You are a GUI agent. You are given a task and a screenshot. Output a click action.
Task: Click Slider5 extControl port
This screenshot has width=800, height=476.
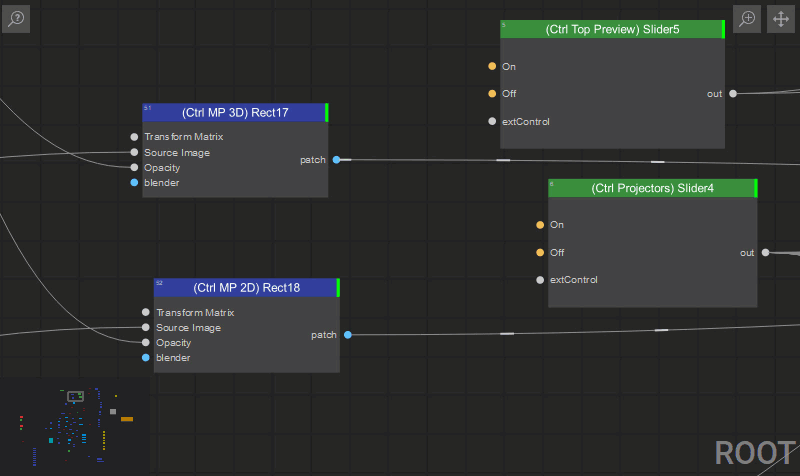coord(492,121)
